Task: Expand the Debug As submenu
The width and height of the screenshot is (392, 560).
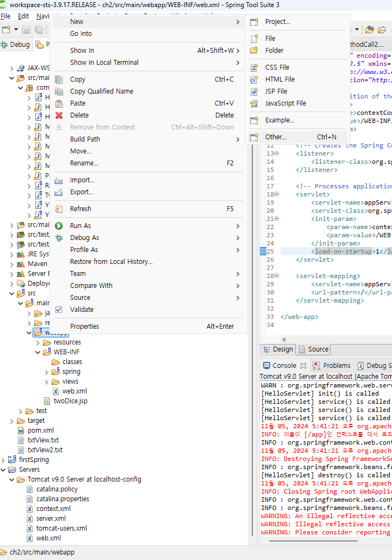Action: [148, 238]
